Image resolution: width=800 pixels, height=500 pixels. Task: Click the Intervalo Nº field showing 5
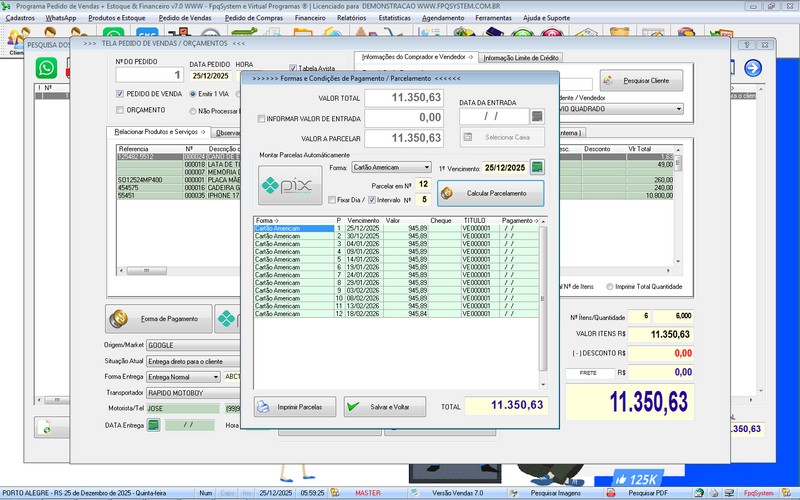click(423, 199)
